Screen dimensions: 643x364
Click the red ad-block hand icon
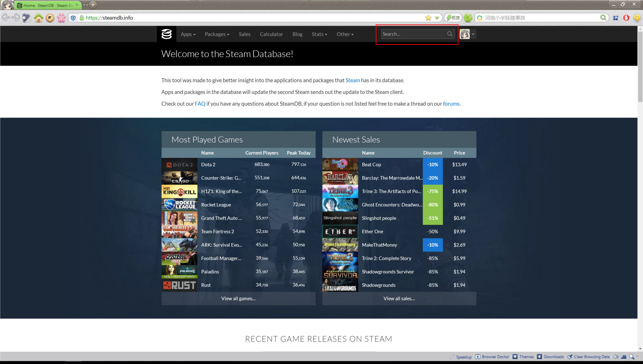pos(626,18)
